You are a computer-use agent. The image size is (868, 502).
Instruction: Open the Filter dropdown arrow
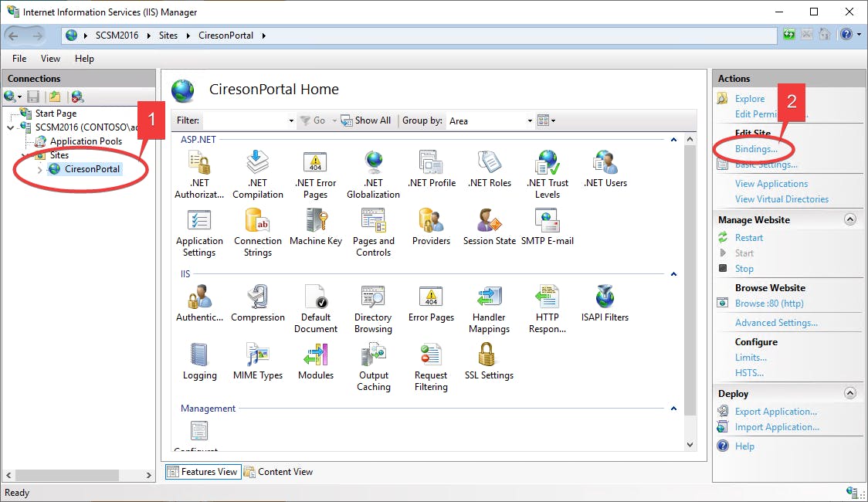tap(291, 120)
